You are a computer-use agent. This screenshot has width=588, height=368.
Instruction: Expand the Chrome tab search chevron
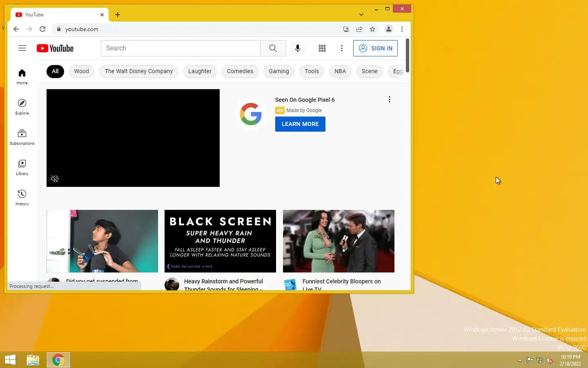[x=361, y=15]
